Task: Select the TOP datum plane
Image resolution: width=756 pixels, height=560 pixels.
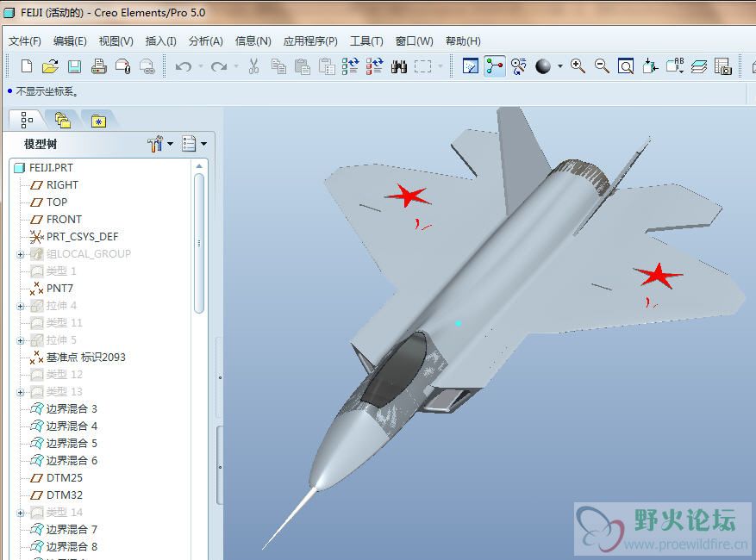Action: click(x=56, y=202)
